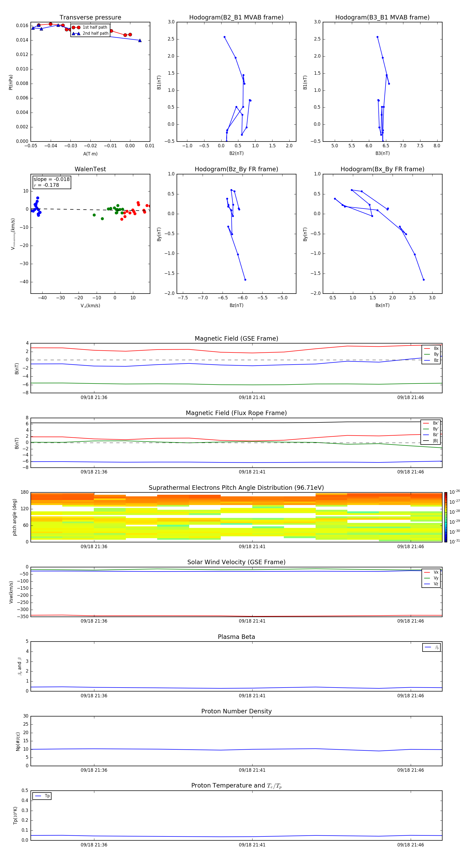The image size is (473, 868).
Task: Click the pitch angle colorbar scale
Action: [446, 517]
